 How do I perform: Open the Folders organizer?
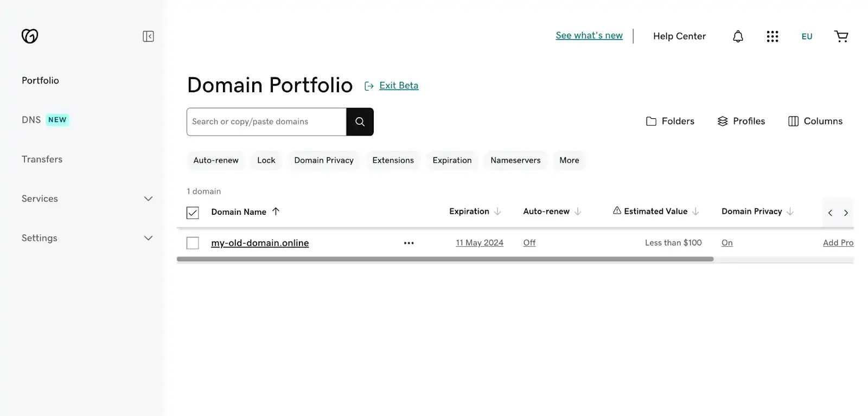(x=671, y=121)
